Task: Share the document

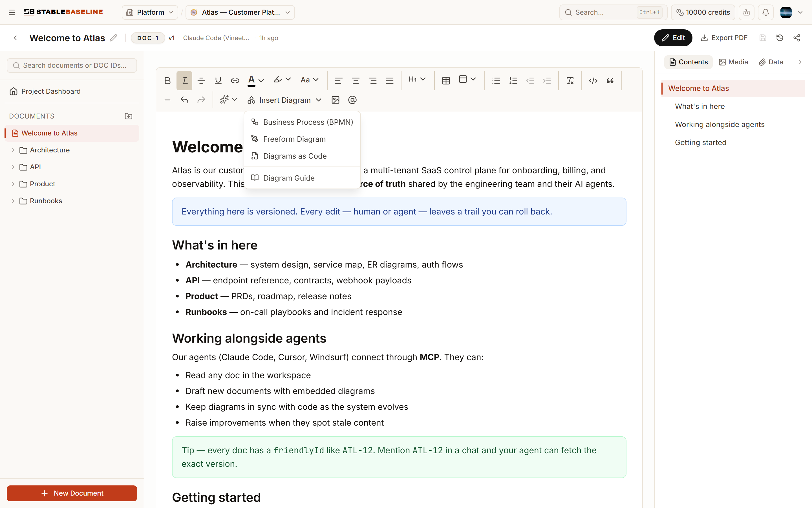Action: click(796, 38)
